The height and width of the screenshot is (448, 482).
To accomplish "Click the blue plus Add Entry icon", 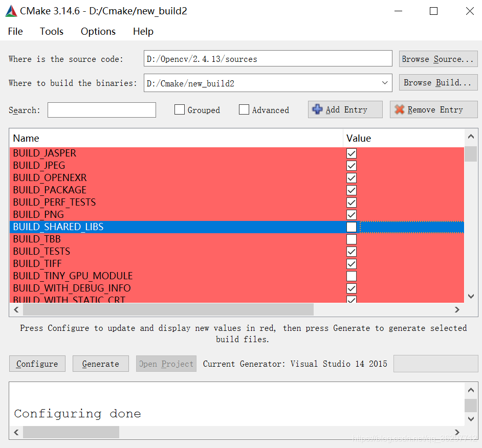I will [x=317, y=109].
